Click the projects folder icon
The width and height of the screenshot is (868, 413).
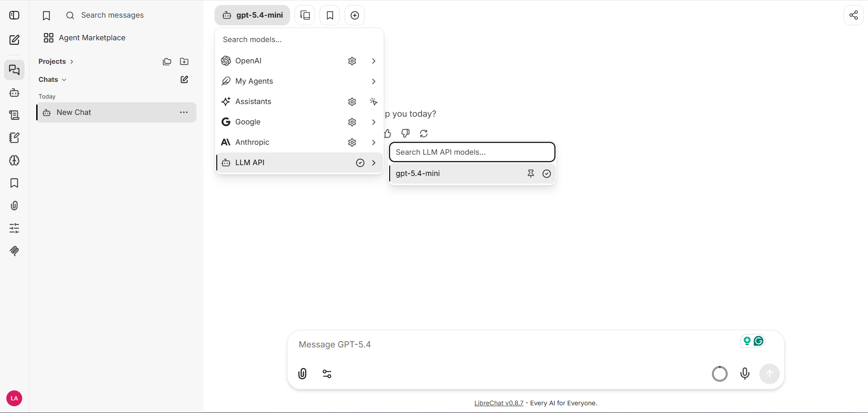click(x=167, y=62)
